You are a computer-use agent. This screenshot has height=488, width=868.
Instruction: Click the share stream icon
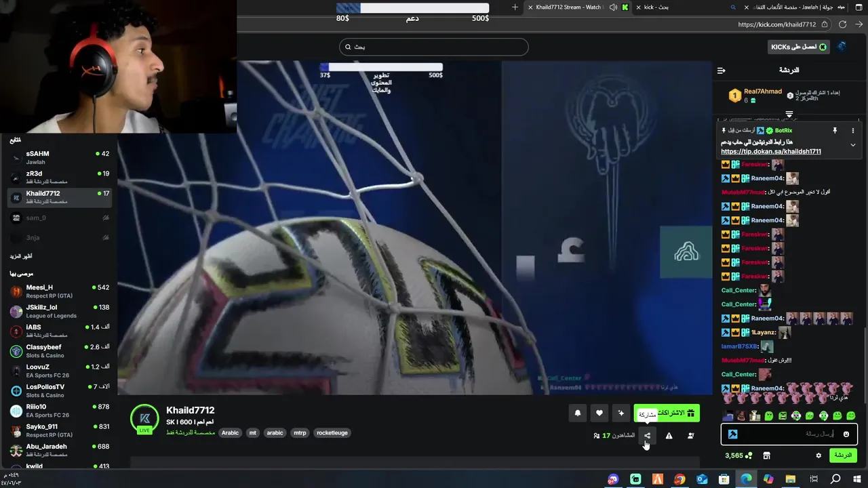click(x=647, y=436)
